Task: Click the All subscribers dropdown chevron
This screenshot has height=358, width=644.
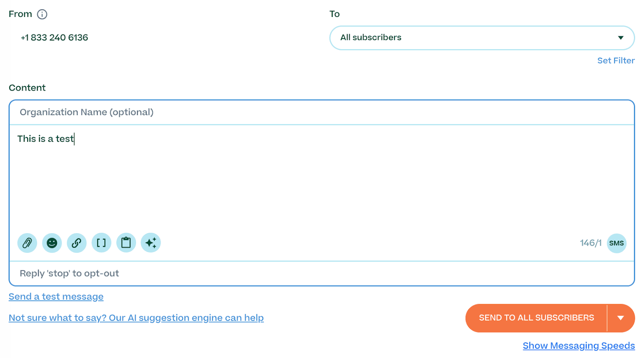Action: [620, 37]
